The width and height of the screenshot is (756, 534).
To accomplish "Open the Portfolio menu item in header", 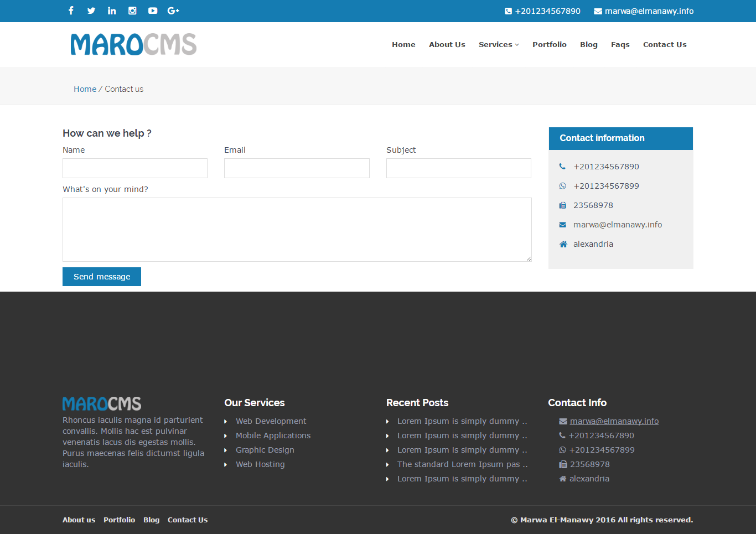I will click(x=550, y=45).
